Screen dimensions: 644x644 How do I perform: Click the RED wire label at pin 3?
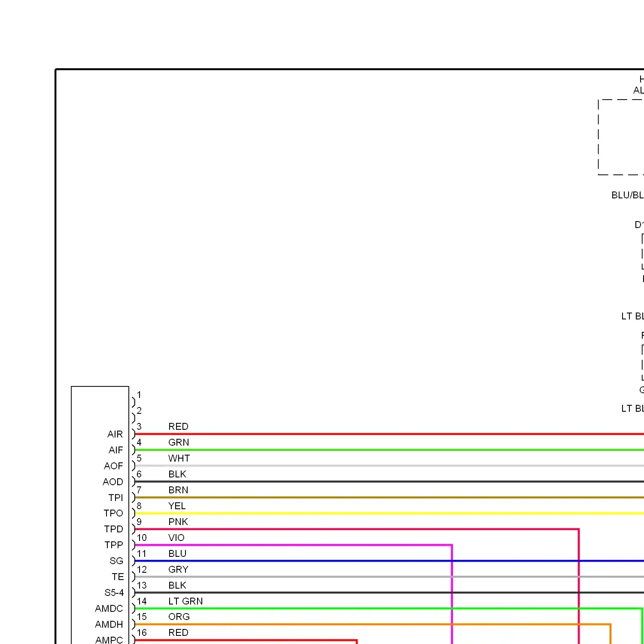click(x=178, y=426)
